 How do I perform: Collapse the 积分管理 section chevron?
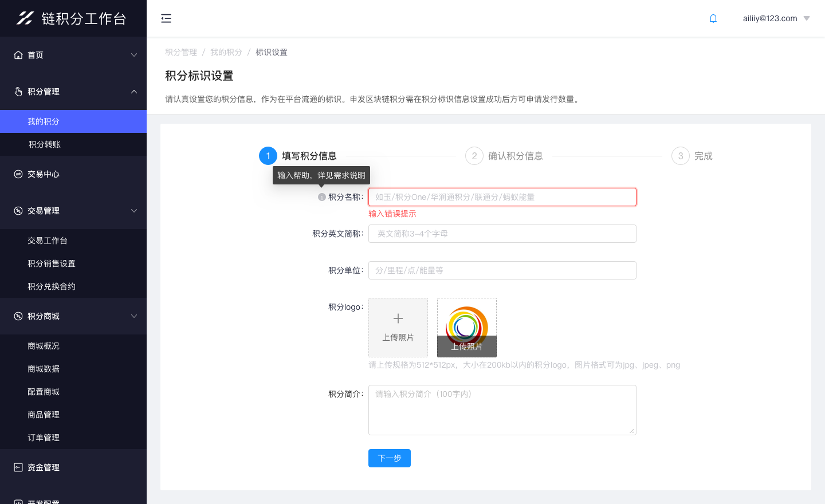tap(134, 92)
